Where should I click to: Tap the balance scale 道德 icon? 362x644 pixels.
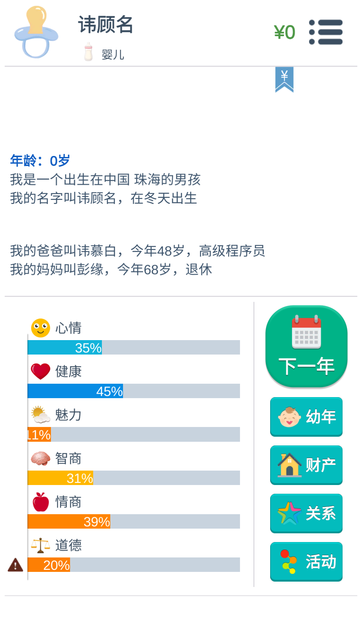point(41,545)
